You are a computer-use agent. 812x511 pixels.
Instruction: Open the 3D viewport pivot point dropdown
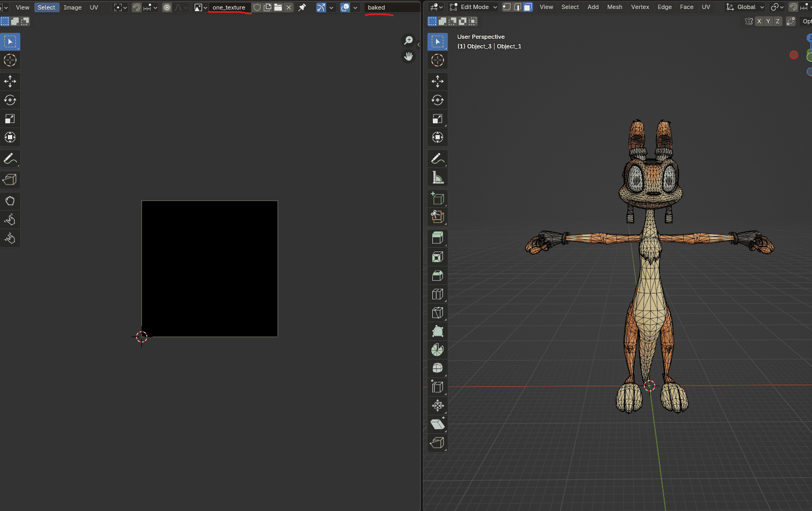coord(777,7)
